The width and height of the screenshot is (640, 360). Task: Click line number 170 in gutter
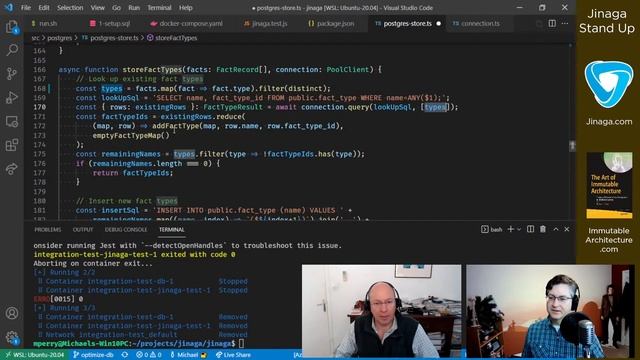click(x=40, y=107)
